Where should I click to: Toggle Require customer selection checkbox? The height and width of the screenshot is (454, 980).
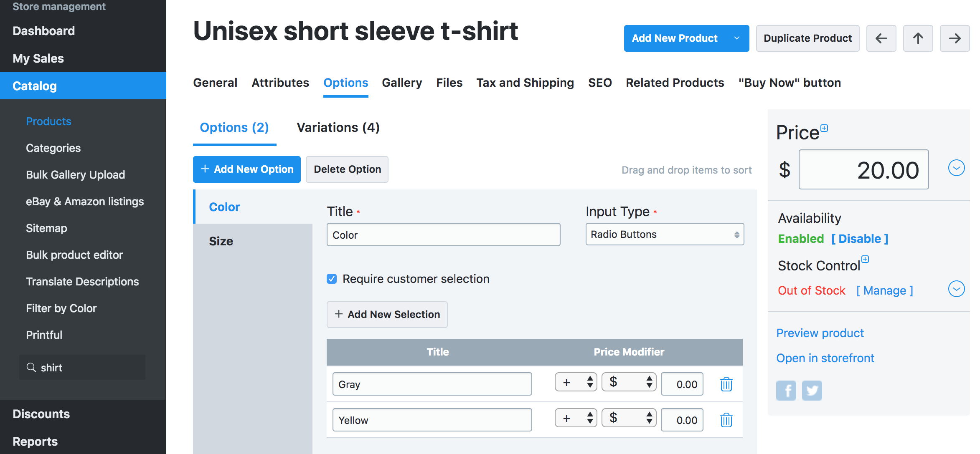[x=332, y=279]
